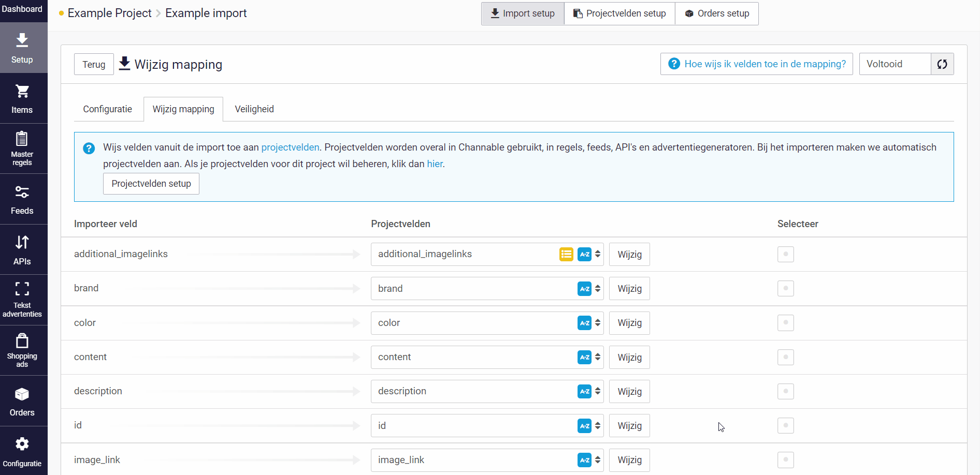The width and height of the screenshot is (980, 475).
Task: Click Wijzig button for content row
Action: tap(629, 357)
